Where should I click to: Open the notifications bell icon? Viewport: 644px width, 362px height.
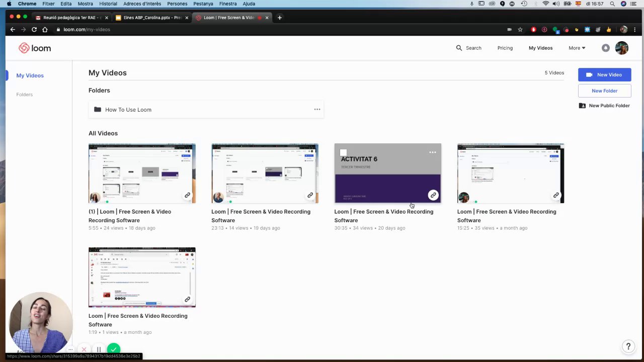(x=606, y=48)
